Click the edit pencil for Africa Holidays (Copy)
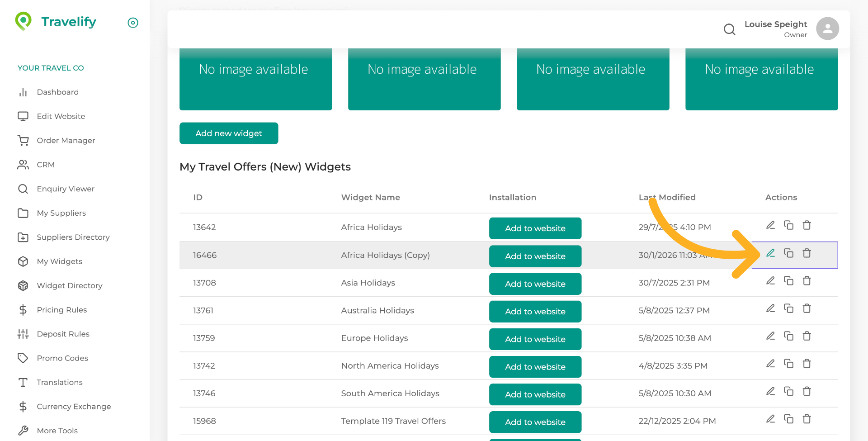The width and height of the screenshot is (868, 441). 770,253
